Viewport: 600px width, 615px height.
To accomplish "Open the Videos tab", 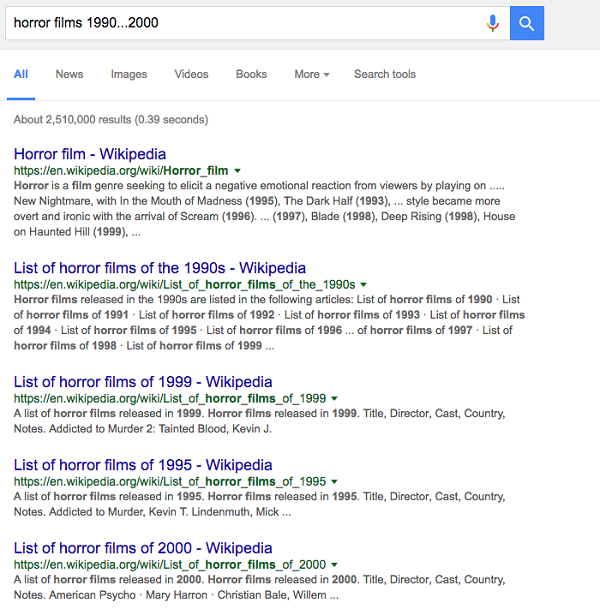I will tap(191, 74).
